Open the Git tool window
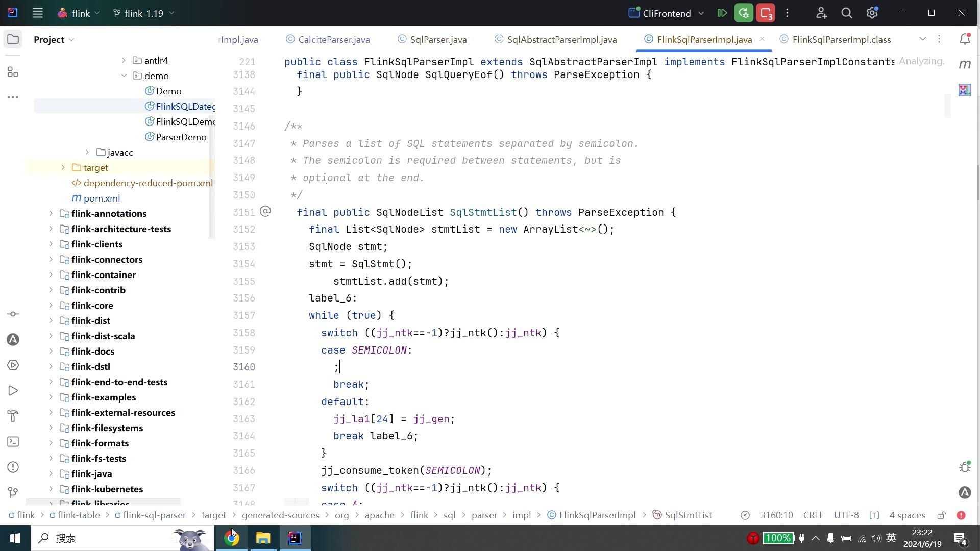 point(13,492)
